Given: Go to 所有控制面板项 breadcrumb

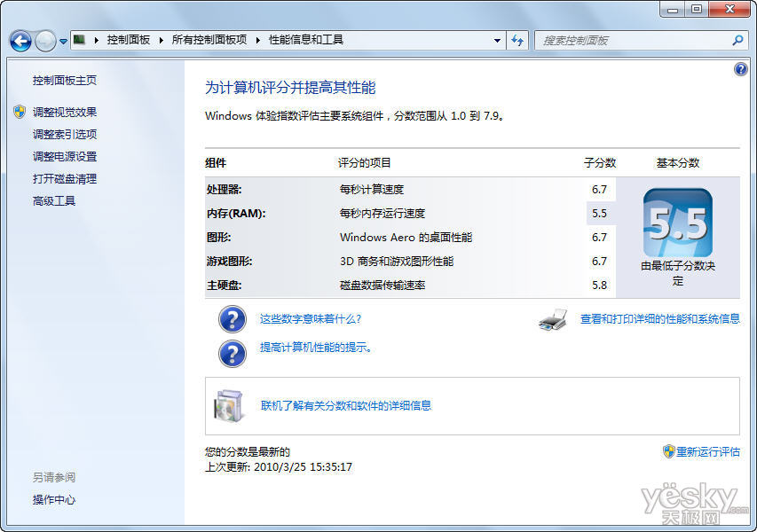Looking at the screenshot, I should point(209,40).
